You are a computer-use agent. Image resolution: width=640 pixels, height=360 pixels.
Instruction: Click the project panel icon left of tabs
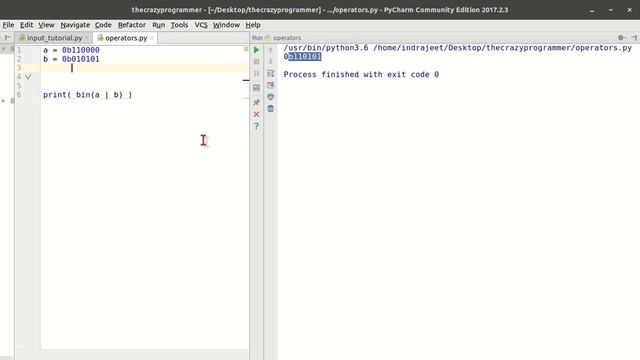click(x=7, y=38)
